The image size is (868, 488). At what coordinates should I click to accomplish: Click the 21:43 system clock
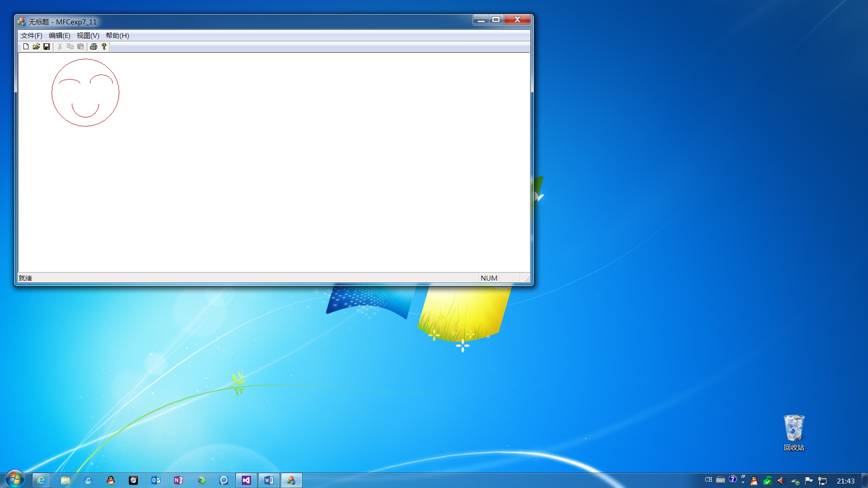845,481
